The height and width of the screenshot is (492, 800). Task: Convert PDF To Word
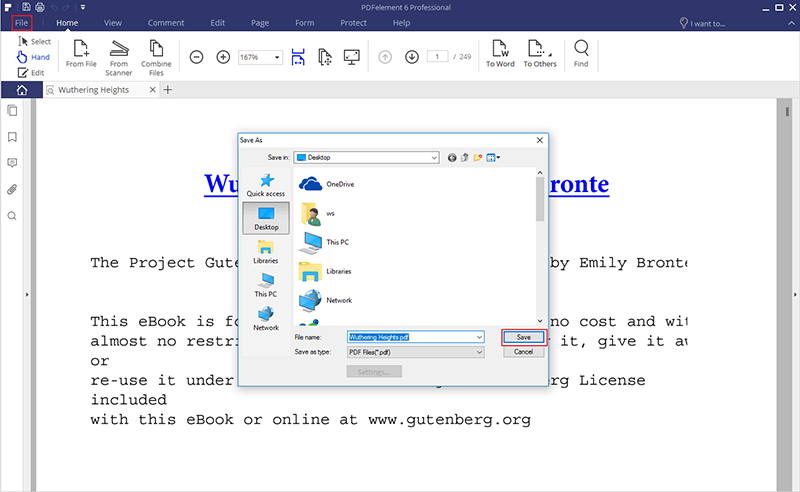click(500, 54)
